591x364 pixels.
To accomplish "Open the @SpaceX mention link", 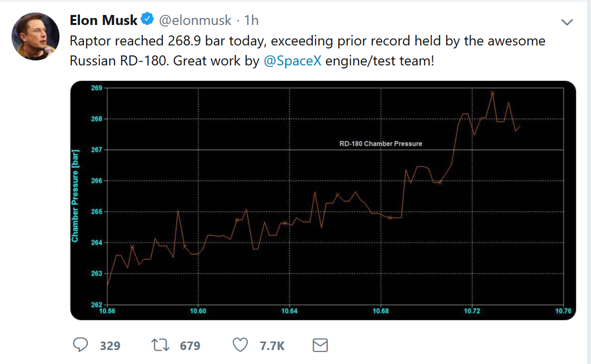I will pyautogui.click(x=292, y=61).
